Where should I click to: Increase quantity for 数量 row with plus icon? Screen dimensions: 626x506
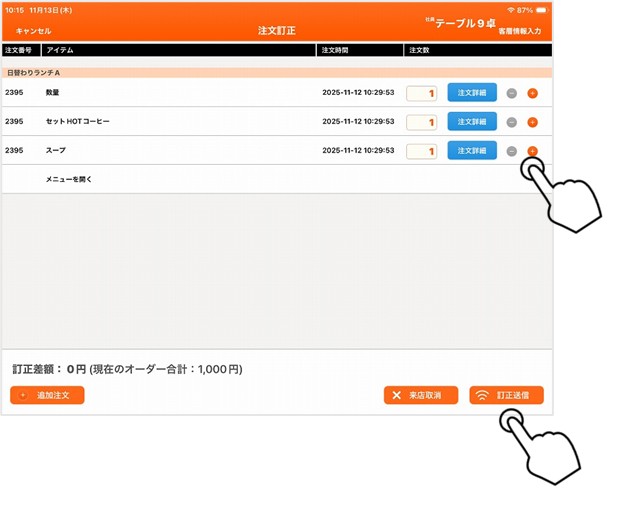[532, 93]
